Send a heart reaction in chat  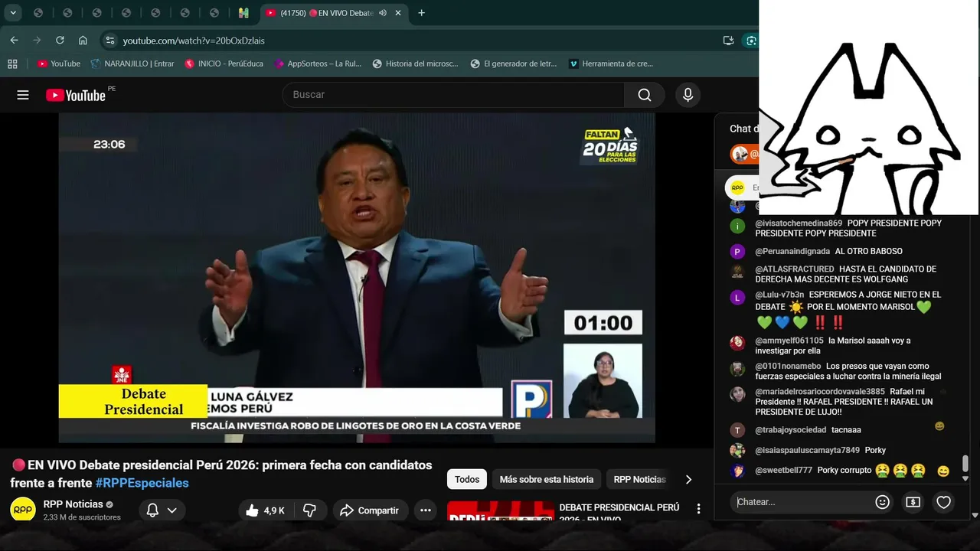pos(943,502)
